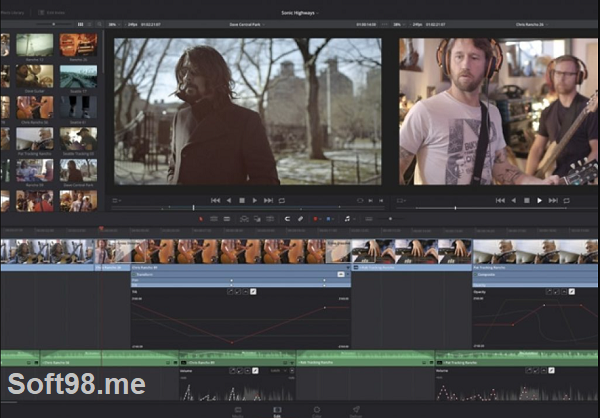The image size is (600, 418).
Task: Click the Overwrite clip icon
Action: (257, 219)
